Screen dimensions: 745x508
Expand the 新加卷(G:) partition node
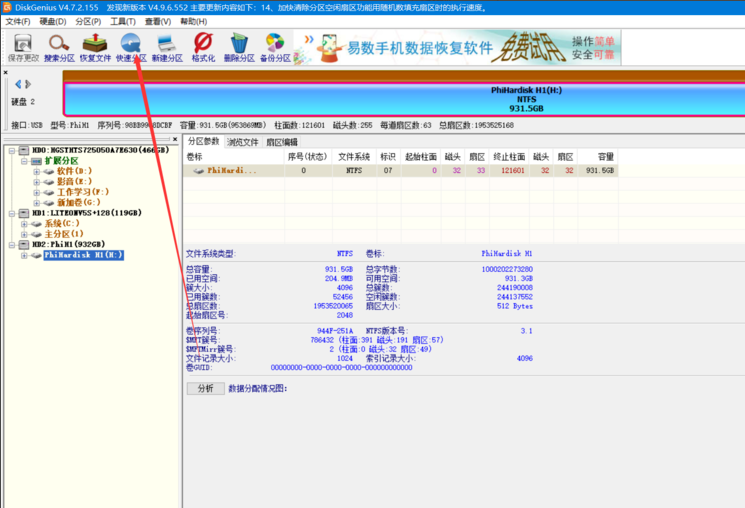37,202
